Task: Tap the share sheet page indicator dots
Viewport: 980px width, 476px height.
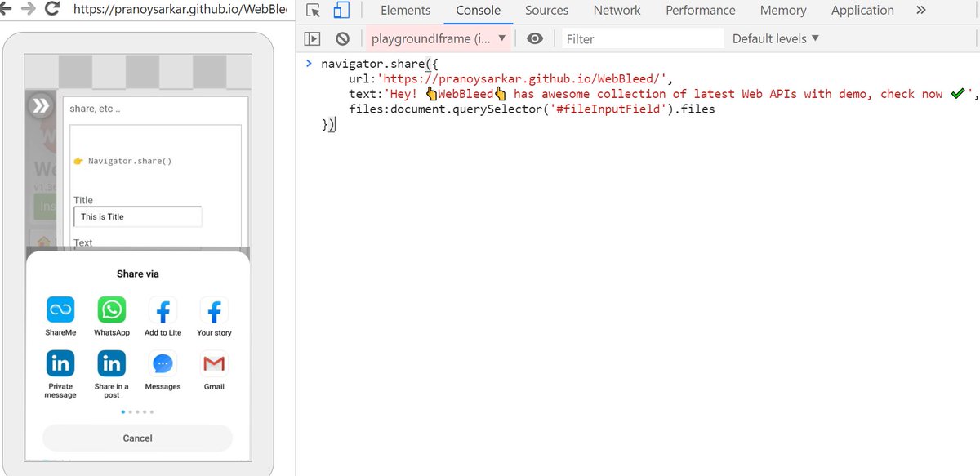Action: click(x=137, y=412)
